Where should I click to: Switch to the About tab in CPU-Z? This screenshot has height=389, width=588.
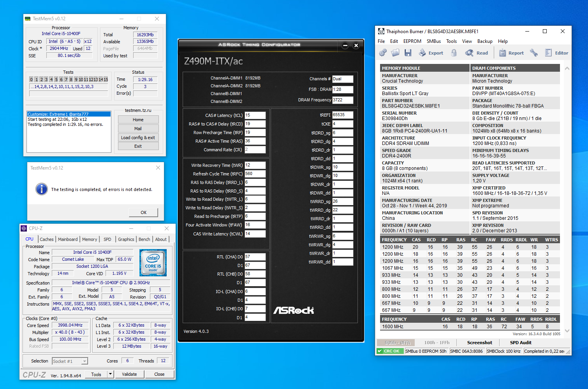point(161,239)
